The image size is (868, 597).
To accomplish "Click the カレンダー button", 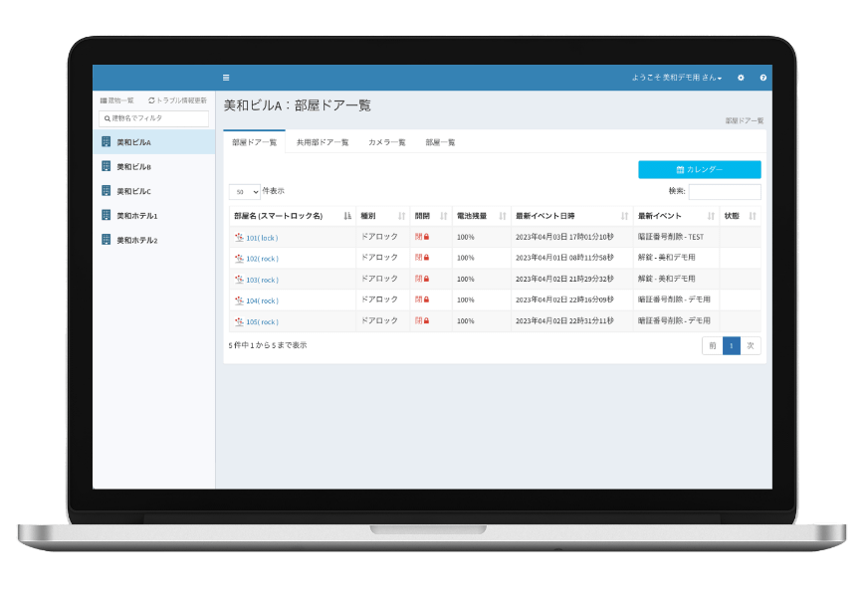I will click(x=699, y=169).
